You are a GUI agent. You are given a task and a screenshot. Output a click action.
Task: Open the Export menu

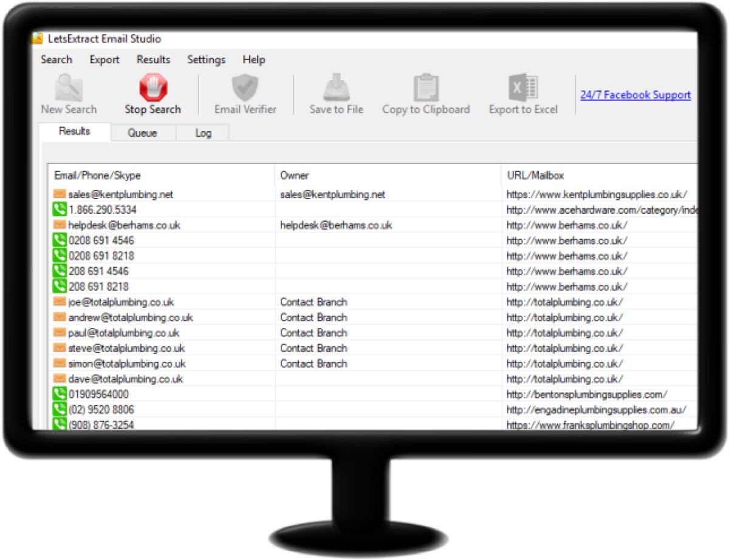103,60
